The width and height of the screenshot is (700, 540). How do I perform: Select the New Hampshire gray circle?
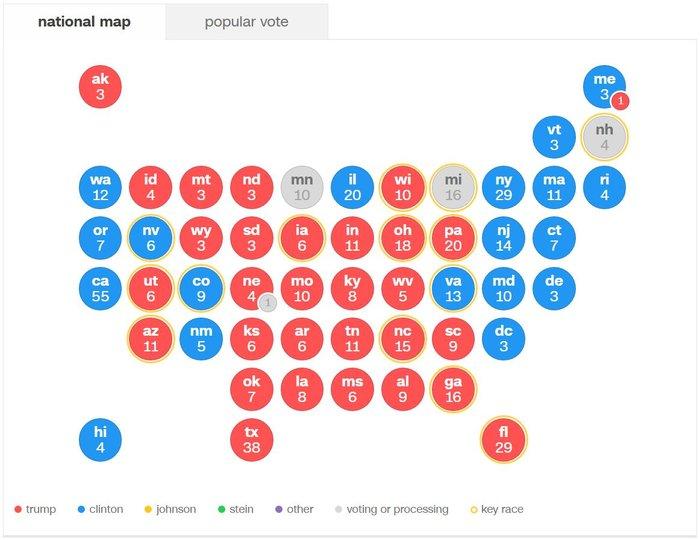(x=604, y=138)
